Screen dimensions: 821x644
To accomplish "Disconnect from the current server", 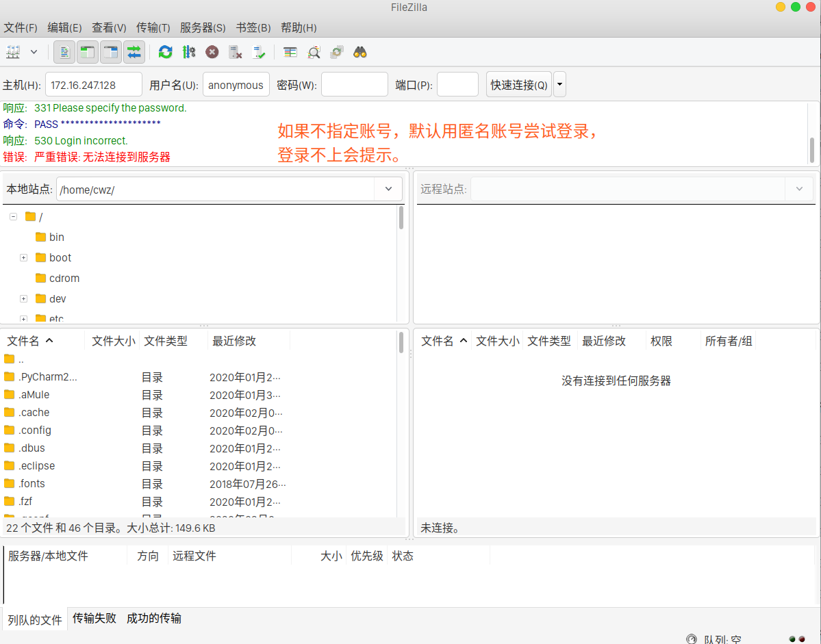I will [x=236, y=52].
